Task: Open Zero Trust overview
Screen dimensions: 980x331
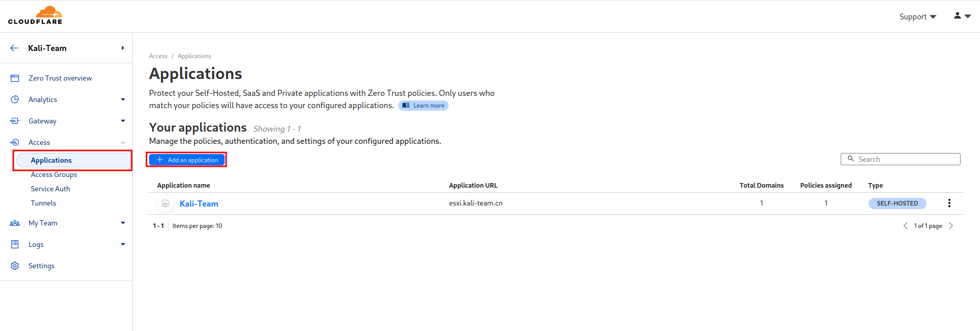Action: (x=60, y=78)
